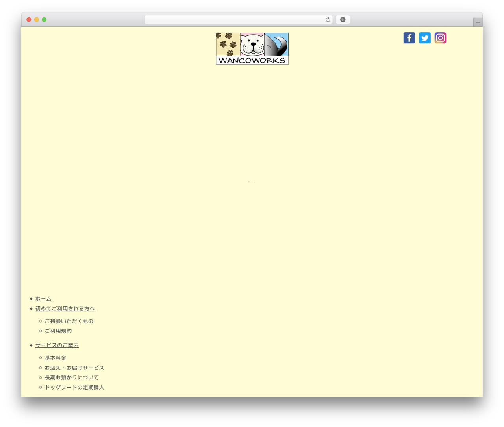Select お迎え・お届けサービス menu item
Viewport: 504px width, 427px height.
[74, 368]
